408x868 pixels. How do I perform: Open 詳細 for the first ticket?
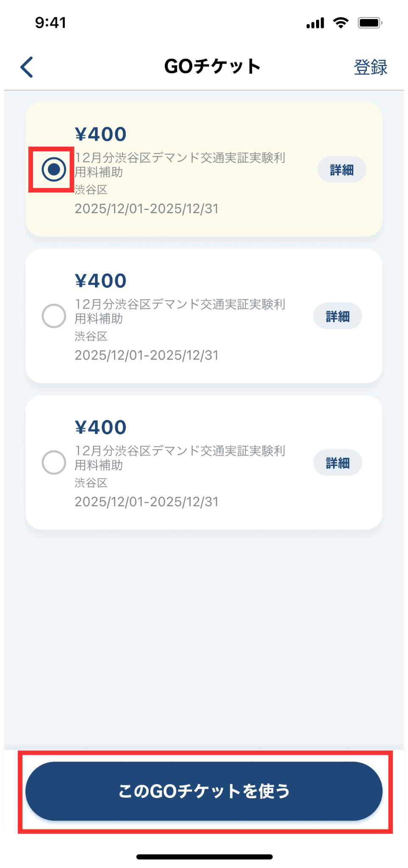[341, 170]
